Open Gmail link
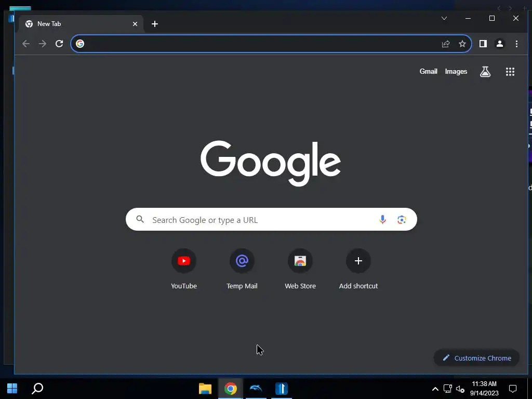 [x=428, y=71]
